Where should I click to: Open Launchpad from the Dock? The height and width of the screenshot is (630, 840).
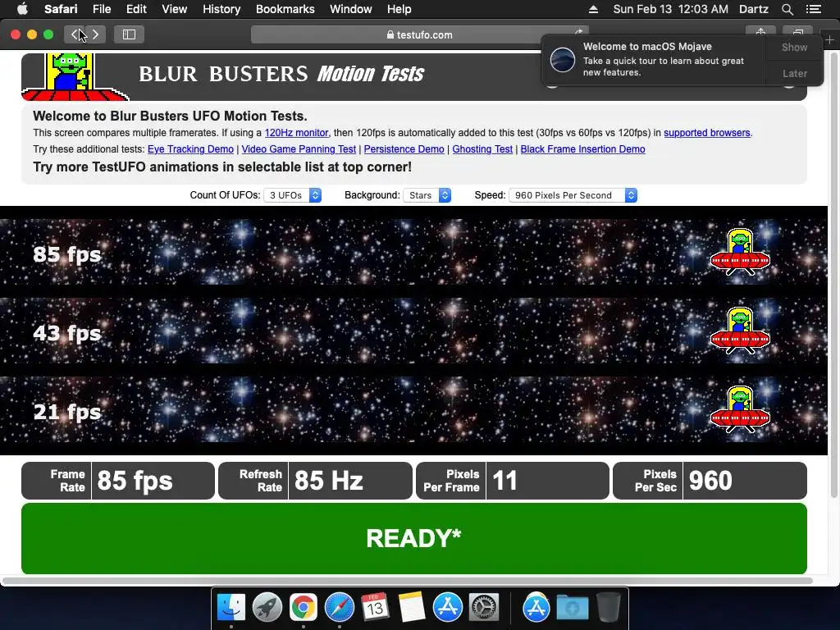pos(267,608)
